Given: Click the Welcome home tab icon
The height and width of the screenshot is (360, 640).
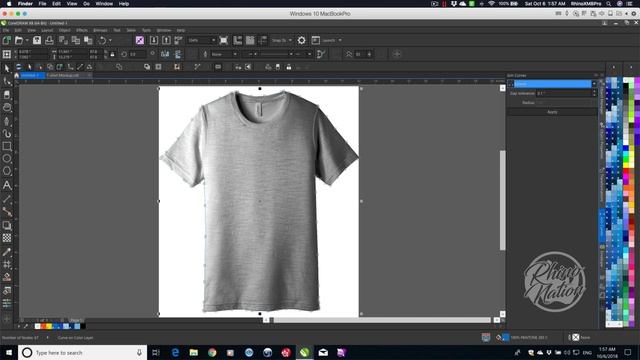Looking at the screenshot, I should (x=16, y=76).
